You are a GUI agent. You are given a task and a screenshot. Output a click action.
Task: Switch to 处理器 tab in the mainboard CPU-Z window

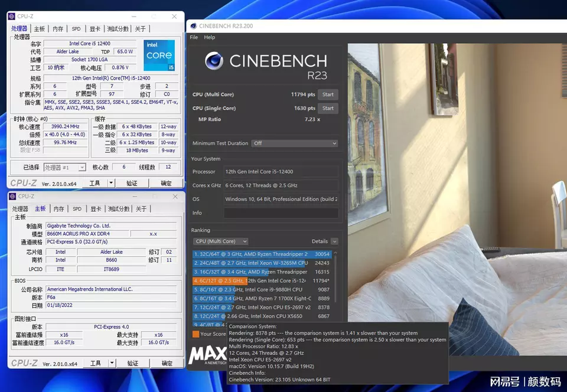point(20,209)
